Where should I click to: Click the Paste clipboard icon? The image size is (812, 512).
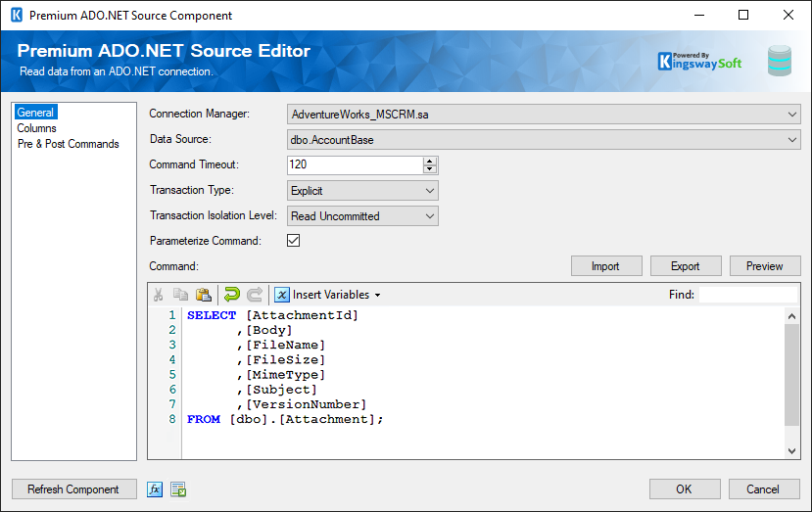204,294
